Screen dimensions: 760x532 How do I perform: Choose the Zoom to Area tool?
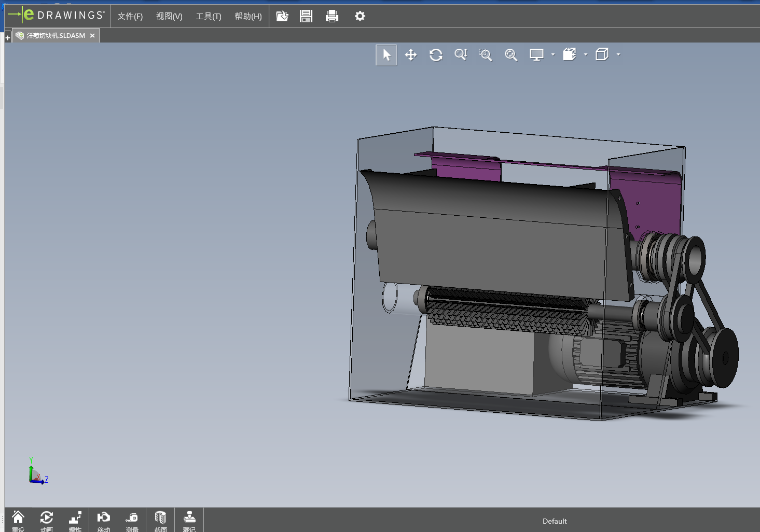coord(486,55)
